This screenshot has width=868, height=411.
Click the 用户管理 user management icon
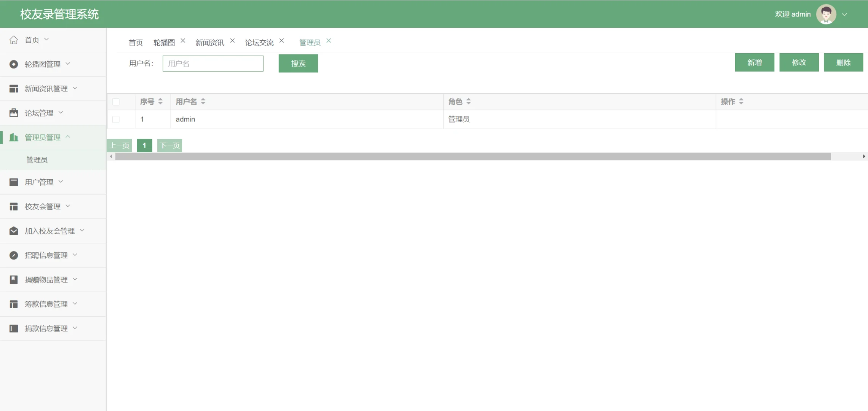14,182
